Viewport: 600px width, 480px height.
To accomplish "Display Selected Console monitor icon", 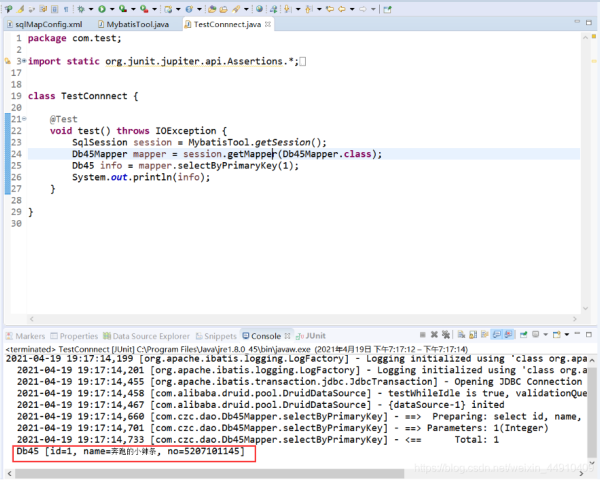I will click(x=536, y=335).
